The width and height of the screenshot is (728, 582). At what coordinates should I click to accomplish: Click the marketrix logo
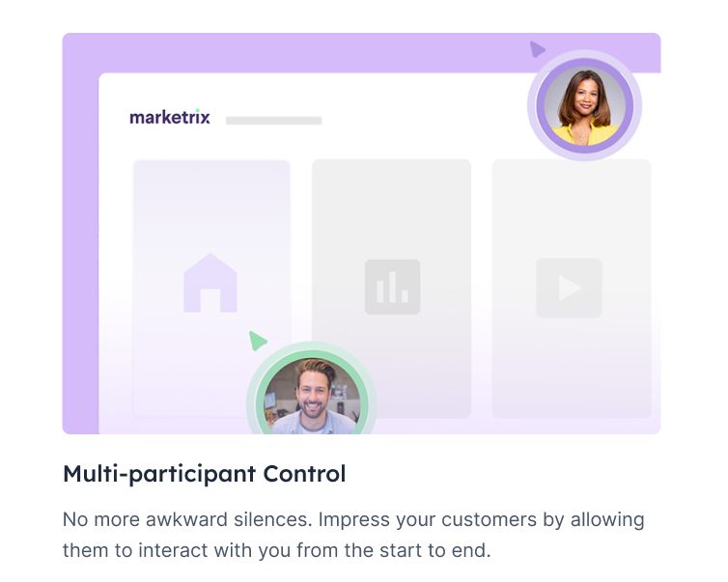click(x=170, y=117)
